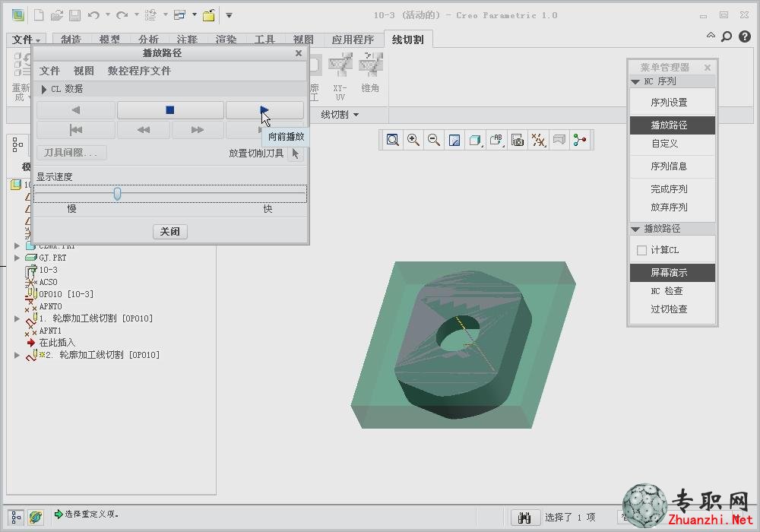Click the Close window yellow folder icon
The image size is (760, 532).
(x=209, y=15)
